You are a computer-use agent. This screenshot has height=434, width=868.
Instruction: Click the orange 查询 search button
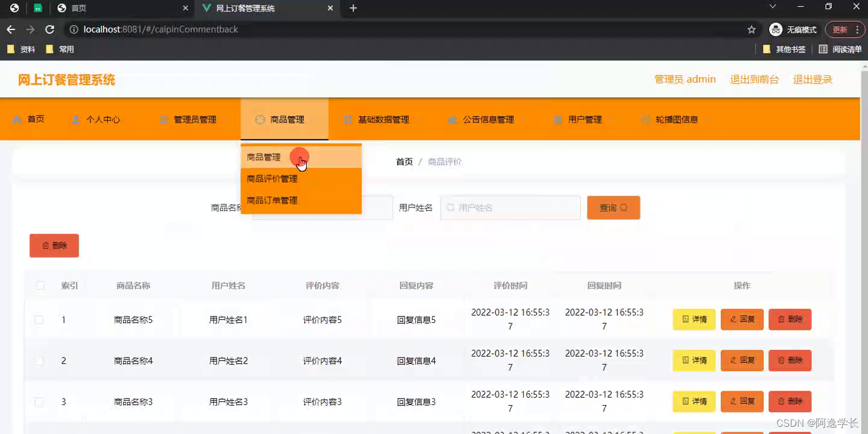coord(614,207)
